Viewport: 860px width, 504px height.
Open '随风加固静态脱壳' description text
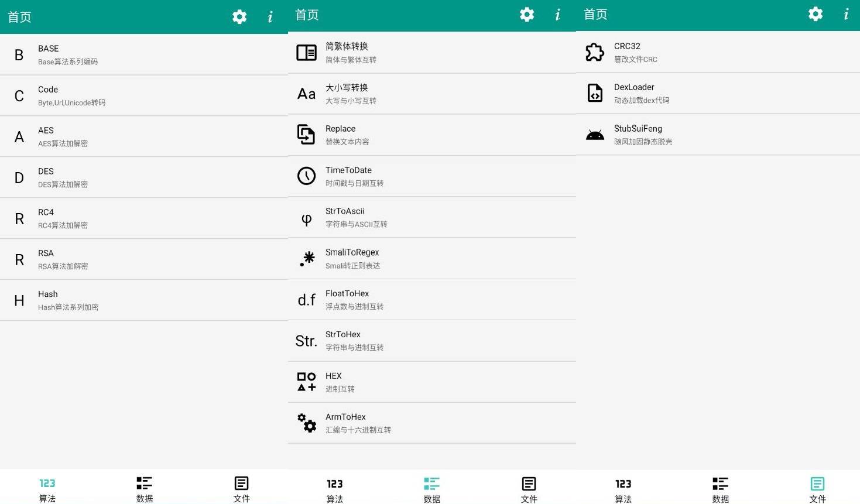pos(643,142)
